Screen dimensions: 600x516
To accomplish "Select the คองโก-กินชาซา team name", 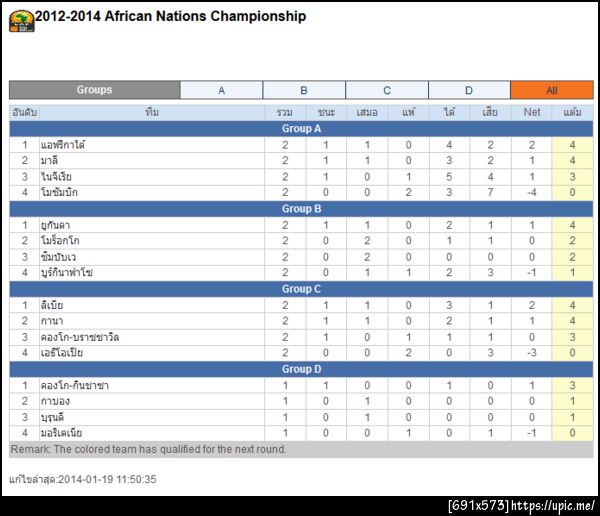I will tap(76, 385).
